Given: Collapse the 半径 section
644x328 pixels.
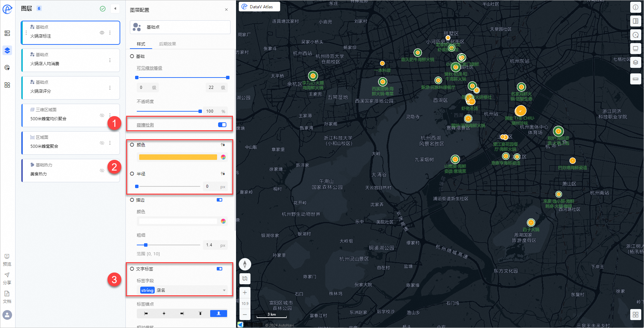Looking at the screenshot, I should tap(132, 174).
